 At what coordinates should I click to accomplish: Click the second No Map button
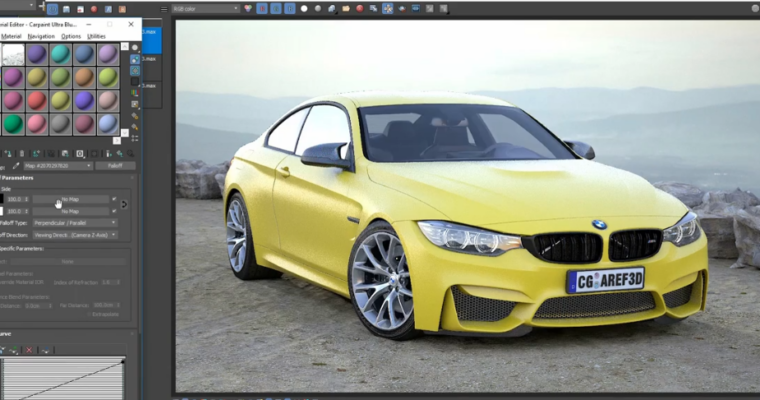[70, 211]
